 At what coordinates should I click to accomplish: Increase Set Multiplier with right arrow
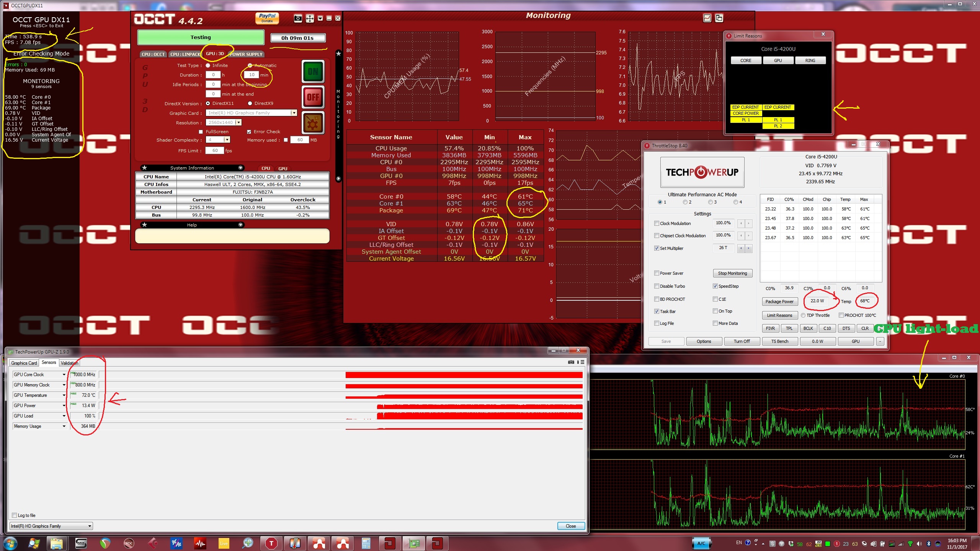[x=748, y=248]
